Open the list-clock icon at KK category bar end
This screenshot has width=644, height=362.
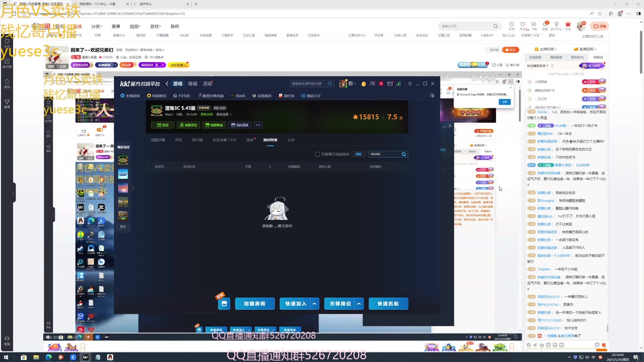[432, 96]
